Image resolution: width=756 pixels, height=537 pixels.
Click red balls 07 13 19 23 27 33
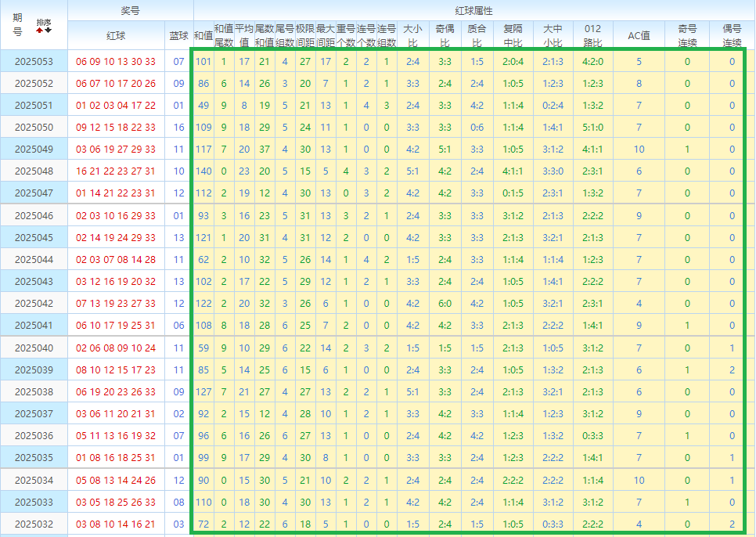click(x=116, y=303)
